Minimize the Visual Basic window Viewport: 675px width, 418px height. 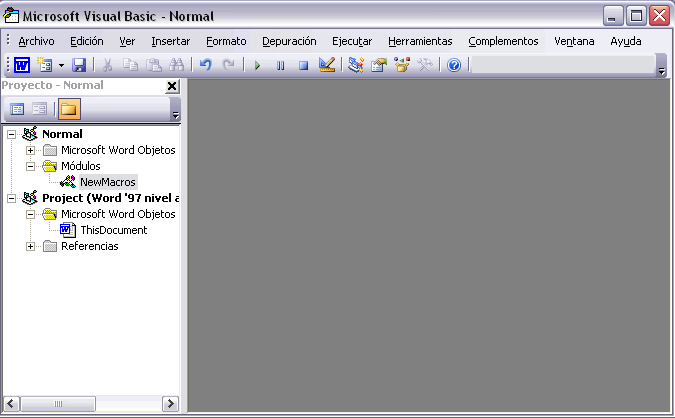tap(613, 16)
